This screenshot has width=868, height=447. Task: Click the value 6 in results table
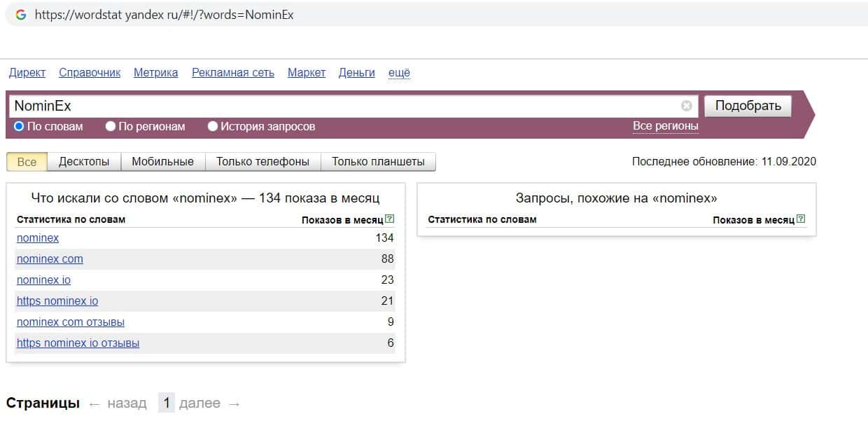coord(391,343)
